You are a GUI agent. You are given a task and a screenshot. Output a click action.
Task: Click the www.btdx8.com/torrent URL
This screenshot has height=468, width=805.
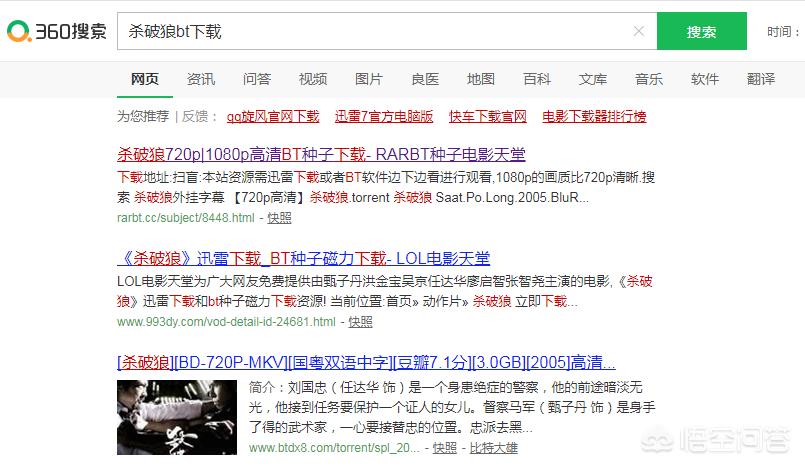[334, 448]
